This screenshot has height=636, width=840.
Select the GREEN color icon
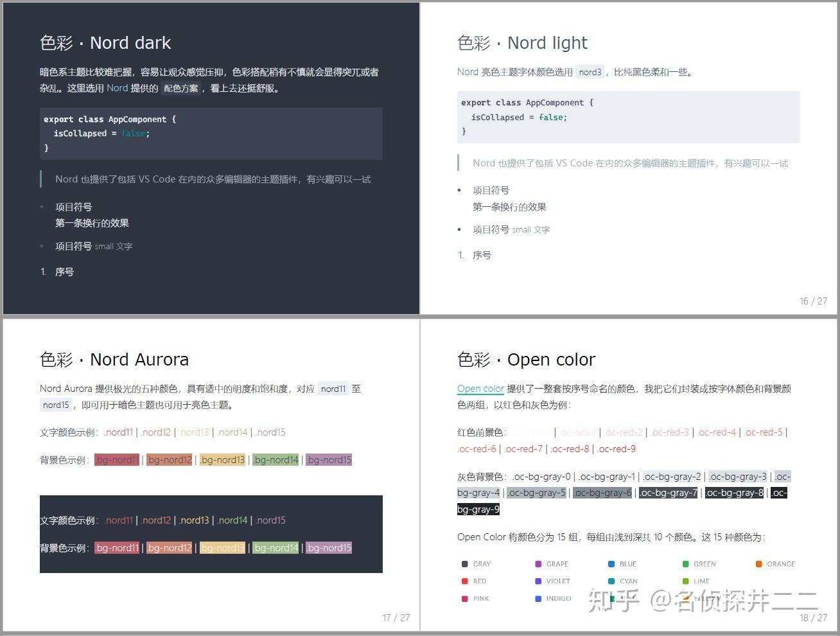tap(685, 563)
